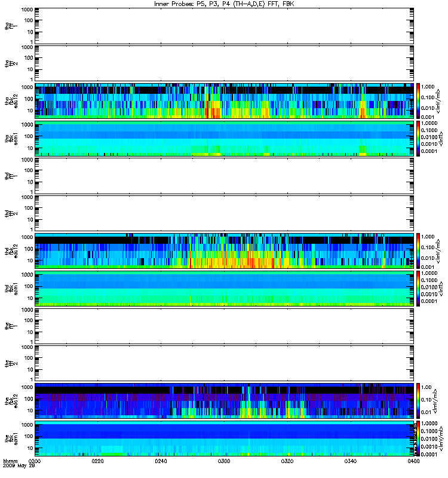The height and width of the screenshot is (478, 448).
Task: Click the 0200 time axis label
Action: 35,461
